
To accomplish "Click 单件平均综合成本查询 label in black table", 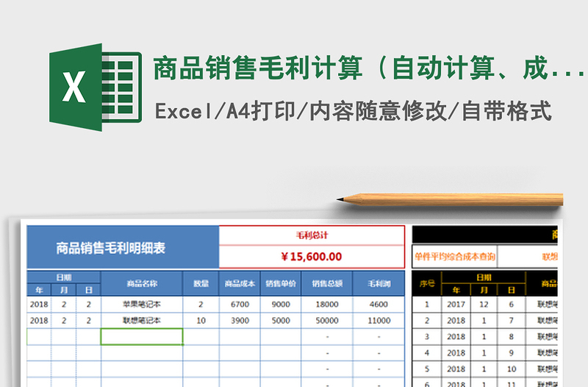I will pyautogui.click(x=454, y=257).
